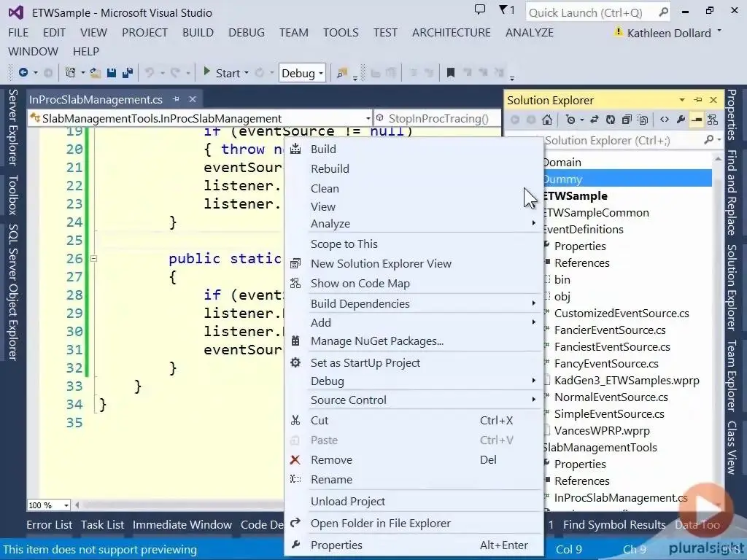Click Sync with Active Document icon
The width and height of the screenshot is (747, 560).
594,120
